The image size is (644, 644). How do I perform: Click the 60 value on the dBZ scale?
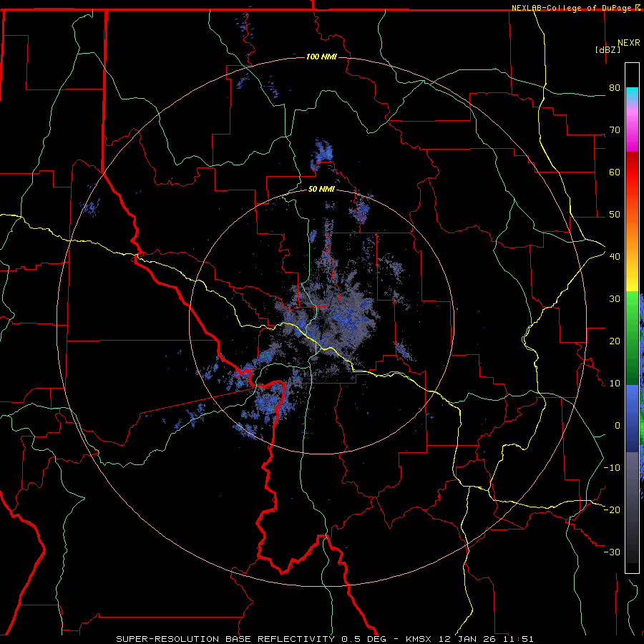(x=615, y=172)
